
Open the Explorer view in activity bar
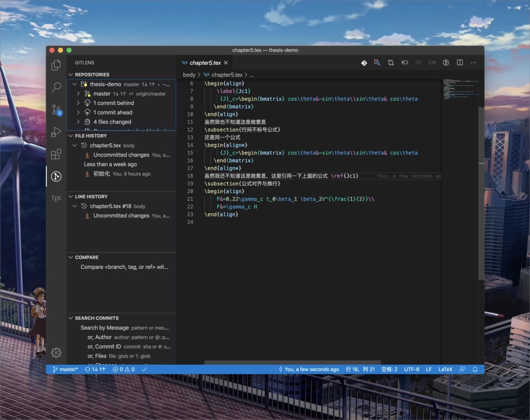pos(56,65)
